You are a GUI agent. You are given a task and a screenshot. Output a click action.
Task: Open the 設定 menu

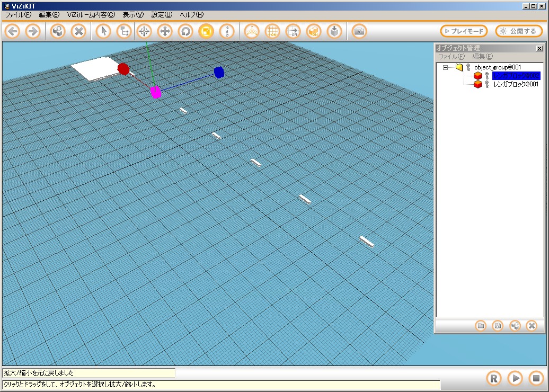(161, 15)
